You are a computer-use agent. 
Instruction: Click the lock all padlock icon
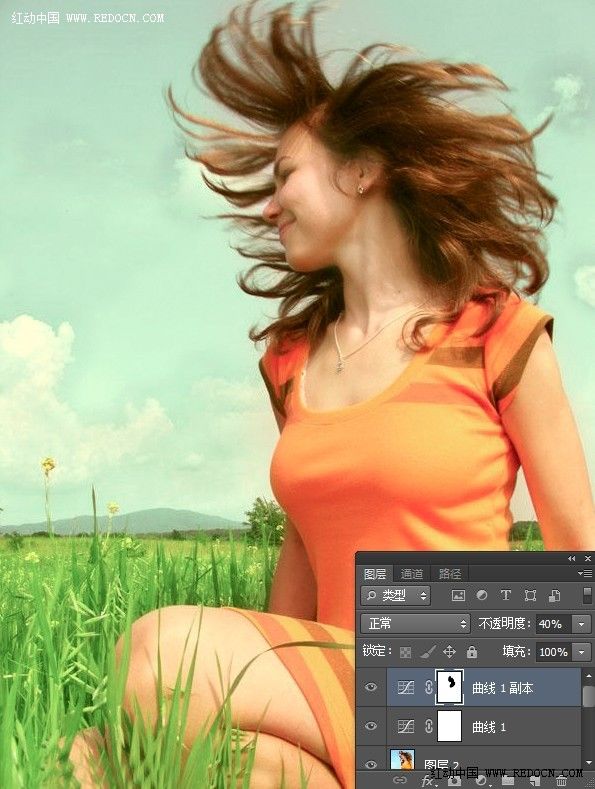[x=472, y=652]
